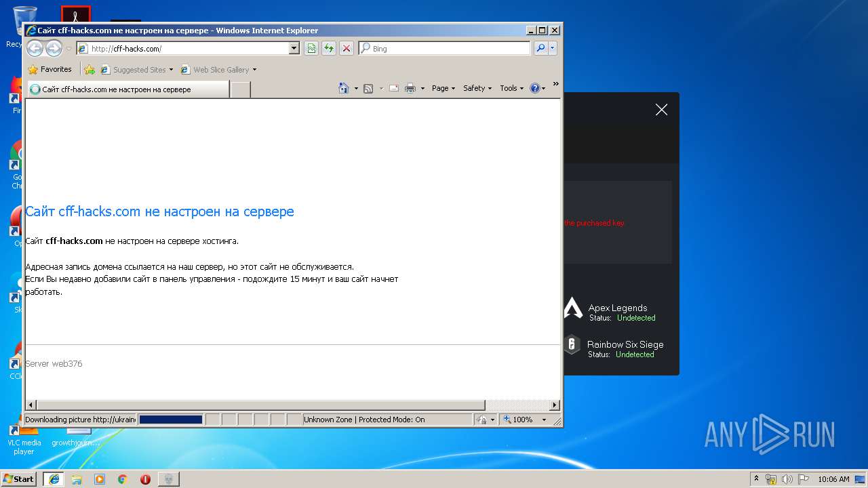Image resolution: width=868 pixels, height=488 pixels.
Task: Click the RSS feeds icon
Action: [368, 88]
